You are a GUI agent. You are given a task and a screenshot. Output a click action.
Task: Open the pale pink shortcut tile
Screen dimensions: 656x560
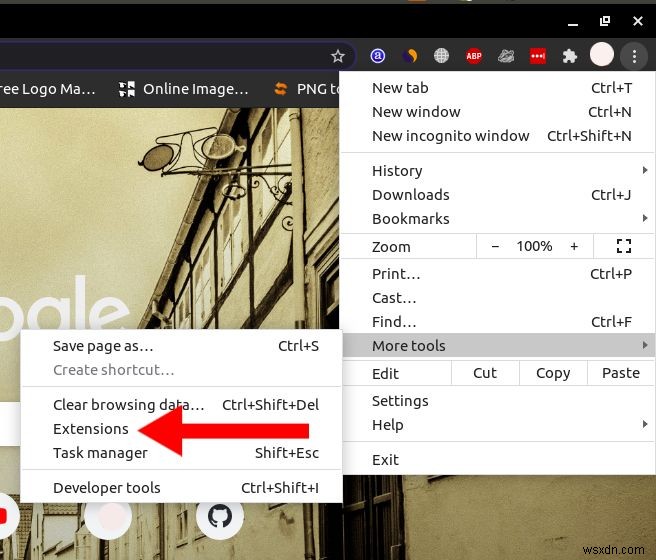tap(108, 517)
